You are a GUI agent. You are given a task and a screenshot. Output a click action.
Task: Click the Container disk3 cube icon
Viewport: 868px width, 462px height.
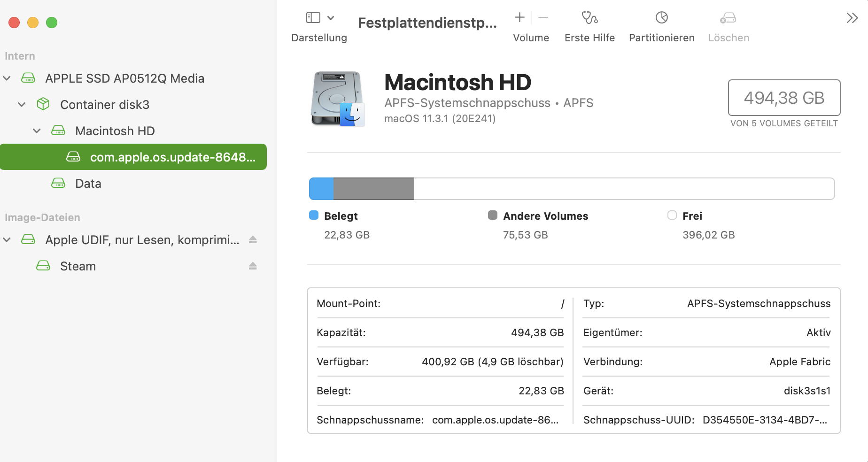tap(43, 104)
